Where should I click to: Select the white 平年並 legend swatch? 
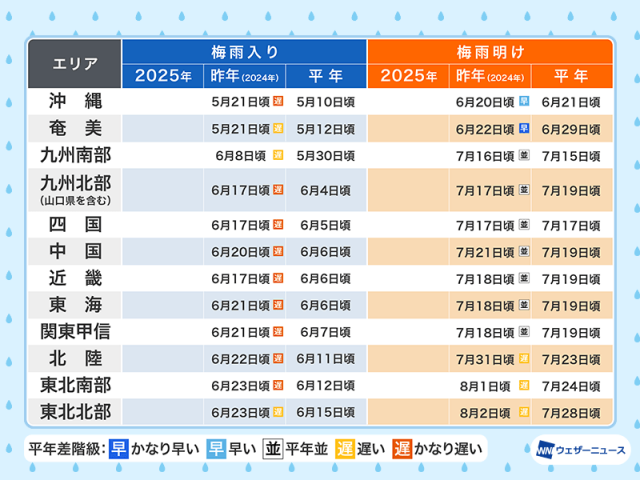[x=273, y=449]
